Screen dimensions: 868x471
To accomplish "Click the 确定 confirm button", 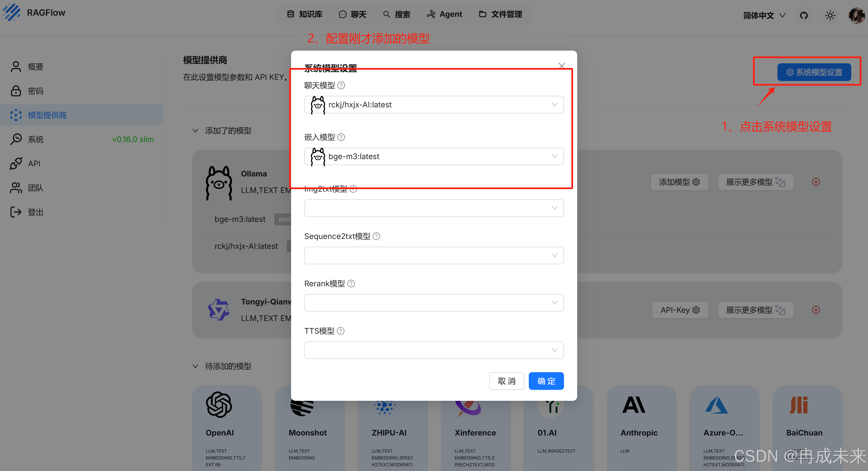I will pyautogui.click(x=546, y=381).
